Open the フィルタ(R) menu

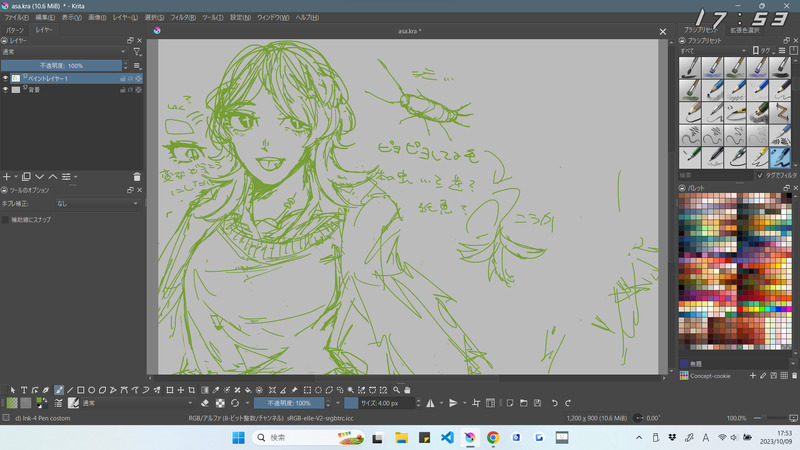click(x=183, y=17)
